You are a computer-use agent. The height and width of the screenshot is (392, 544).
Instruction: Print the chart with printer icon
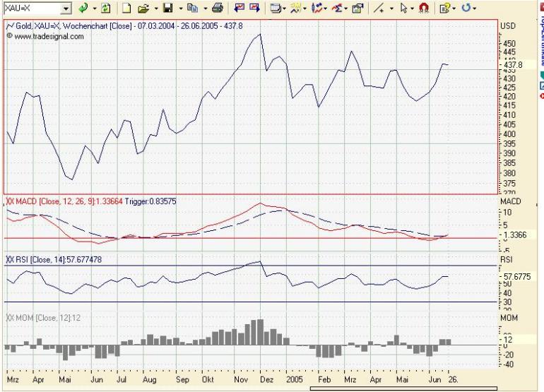click(218, 8)
